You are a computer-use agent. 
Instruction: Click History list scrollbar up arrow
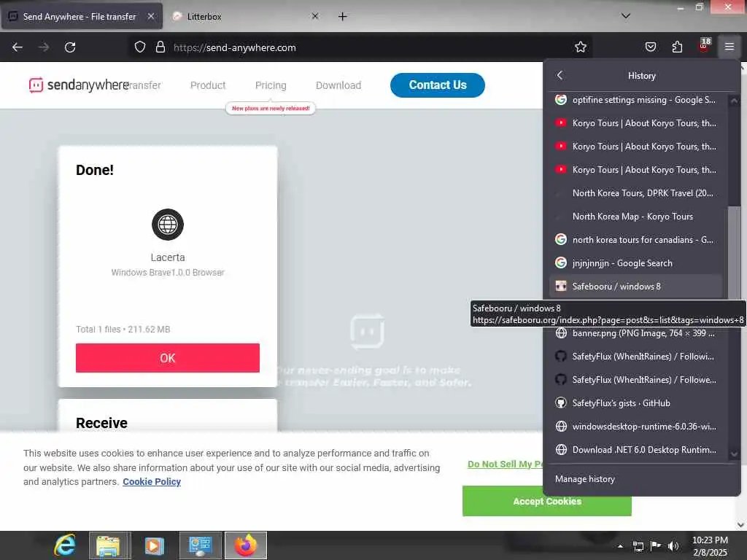coord(734,101)
